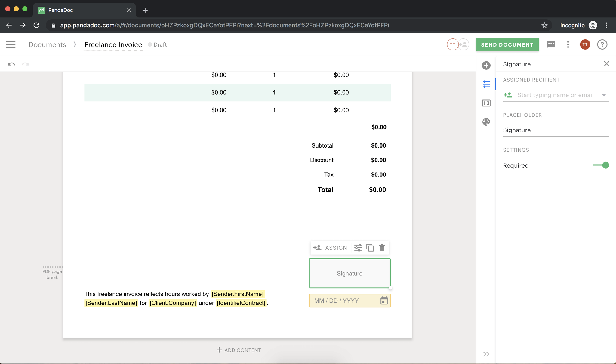Viewport: 616px width, 364px height.
Task: Select the Signature field box
Action: tap(350, 273)
